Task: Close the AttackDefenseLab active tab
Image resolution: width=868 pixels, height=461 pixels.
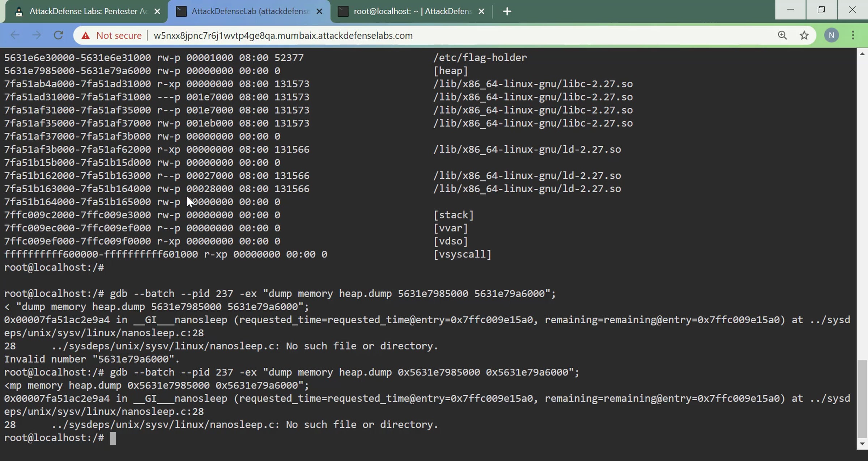Action: click(319, 12)
